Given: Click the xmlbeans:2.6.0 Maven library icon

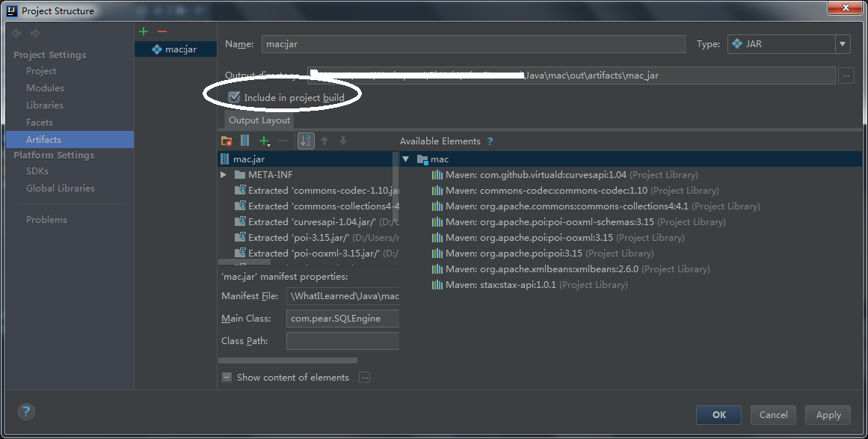Looking at the screenshot, I should coord(437,269).
